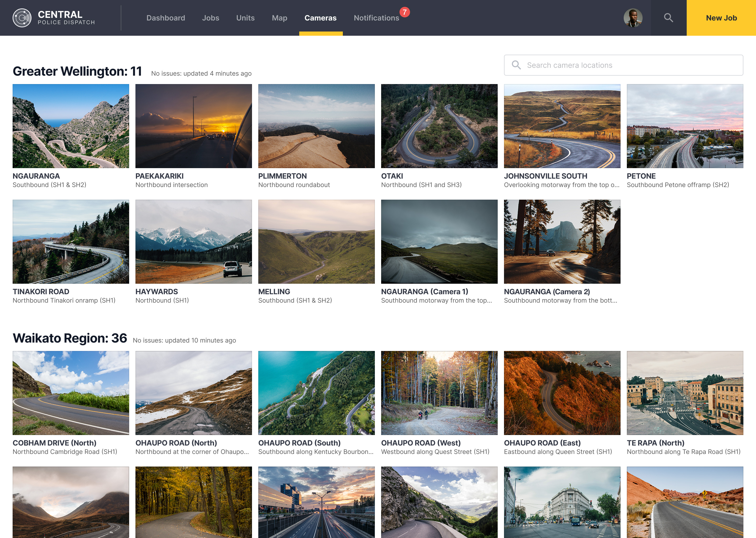This screenshot has height=538, width=756.
Task: Click the Greater Wellington region expander
Action: tap(78, 70)
